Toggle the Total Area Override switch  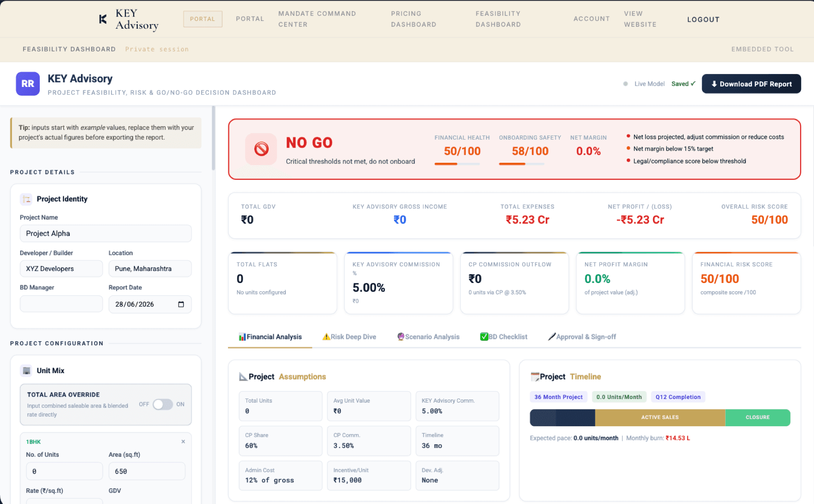pos(163,405)
